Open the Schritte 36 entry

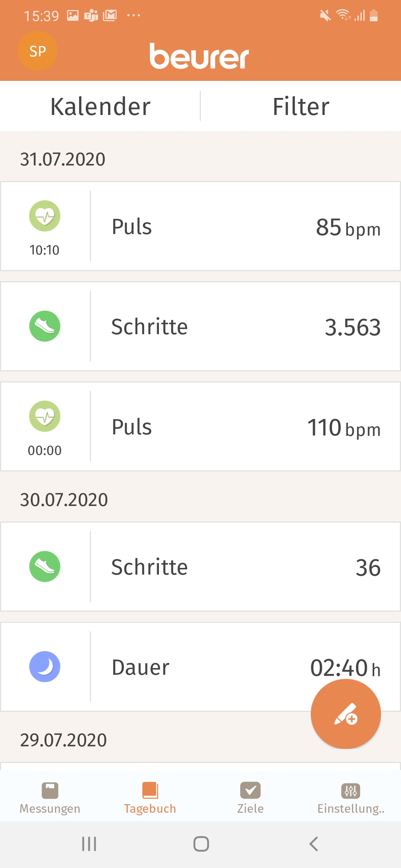pos(245,567)
